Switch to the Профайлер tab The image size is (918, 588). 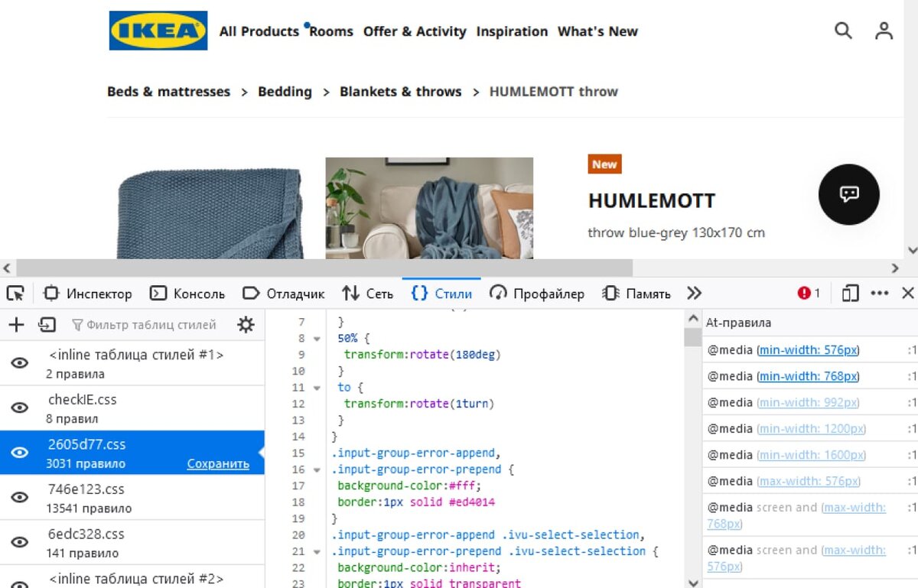[x=537, y=294]
